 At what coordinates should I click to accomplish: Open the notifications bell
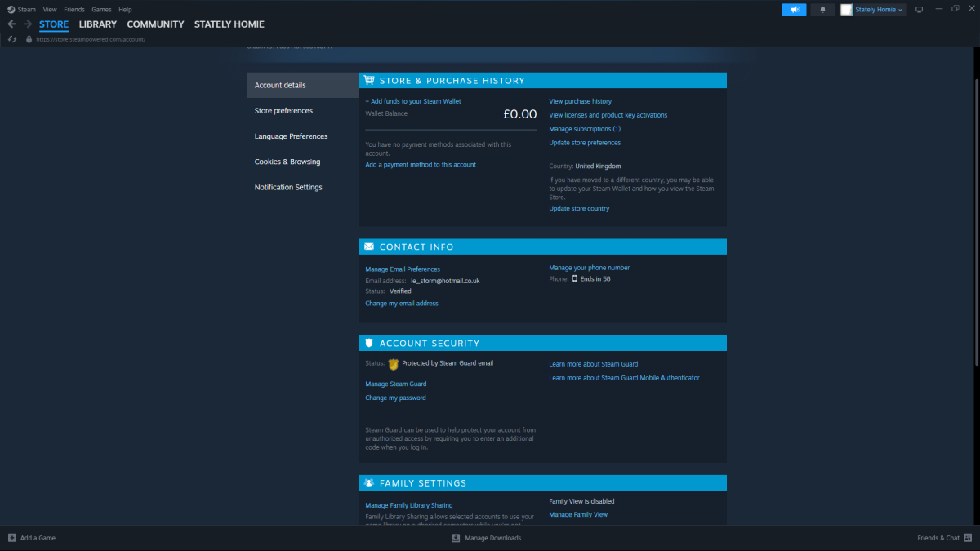822,10
